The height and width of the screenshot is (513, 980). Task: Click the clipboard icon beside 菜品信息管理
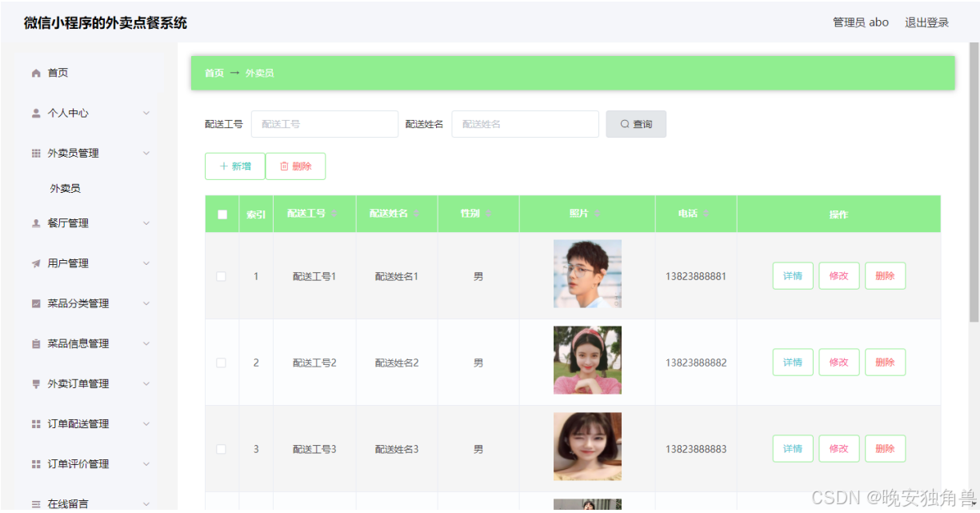click(x=36, y=343)
